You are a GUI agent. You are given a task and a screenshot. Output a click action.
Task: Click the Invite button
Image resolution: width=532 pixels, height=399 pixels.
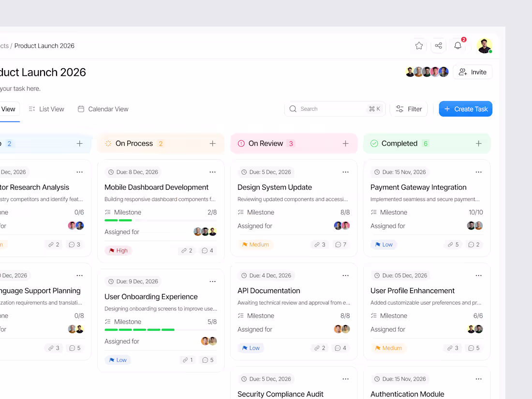[x=473, y=72]
